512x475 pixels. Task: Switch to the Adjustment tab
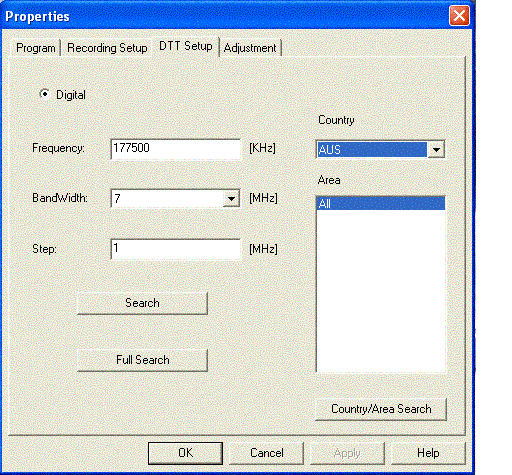click(x=250, y=48)
